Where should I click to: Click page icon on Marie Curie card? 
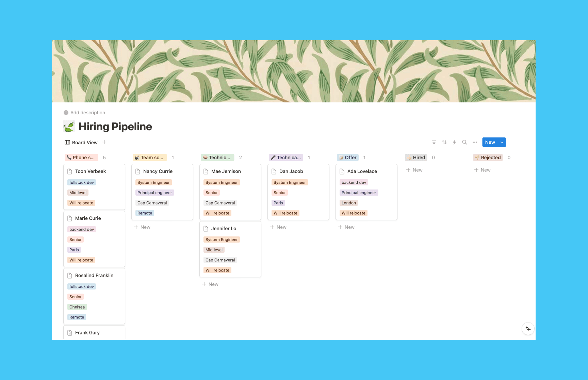click(70, 218)
